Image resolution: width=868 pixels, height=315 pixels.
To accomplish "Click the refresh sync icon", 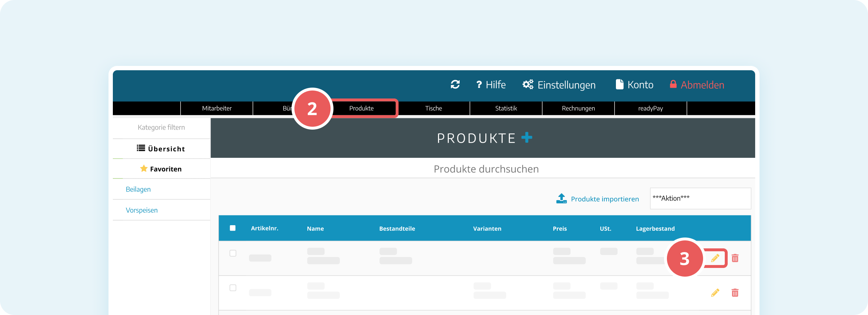I will pos(455,85).
